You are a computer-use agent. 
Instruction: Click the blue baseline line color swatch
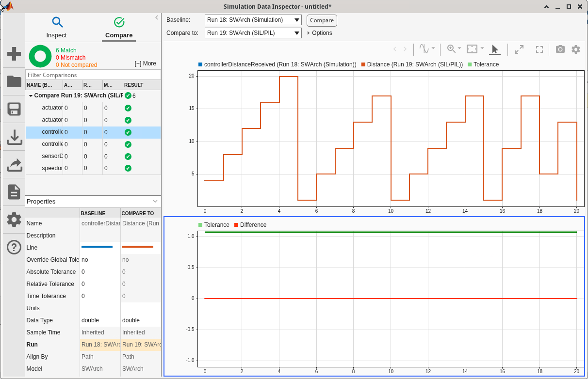97,247
